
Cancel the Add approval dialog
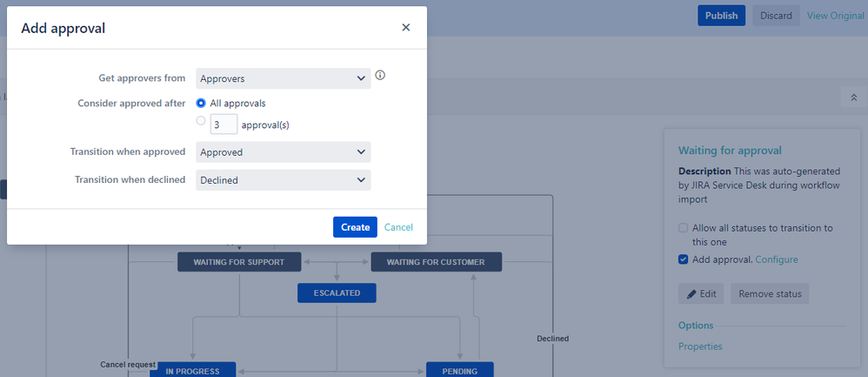click(x=398, y=226)
